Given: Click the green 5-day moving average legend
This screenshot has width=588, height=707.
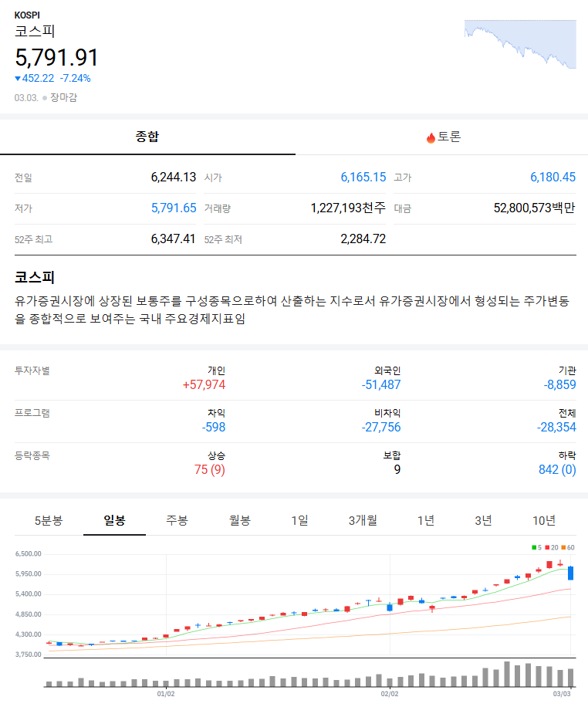Looking at the screenshot, I should pos(536,547).
